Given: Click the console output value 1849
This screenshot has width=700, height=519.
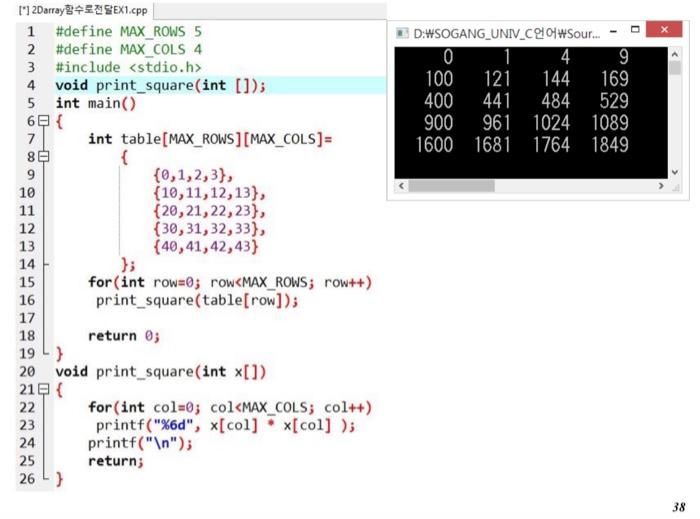Looking at the screenshot, I should pos(610,145).
